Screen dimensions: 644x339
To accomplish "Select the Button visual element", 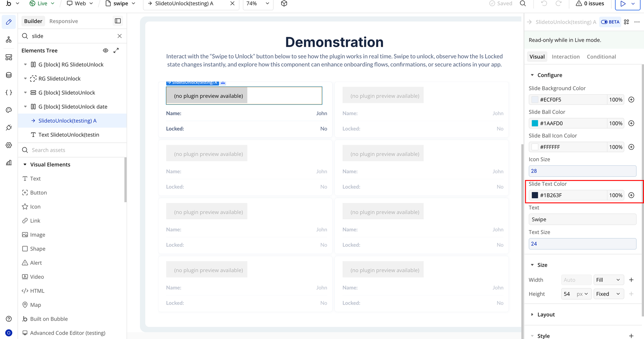I will point(38,193).
